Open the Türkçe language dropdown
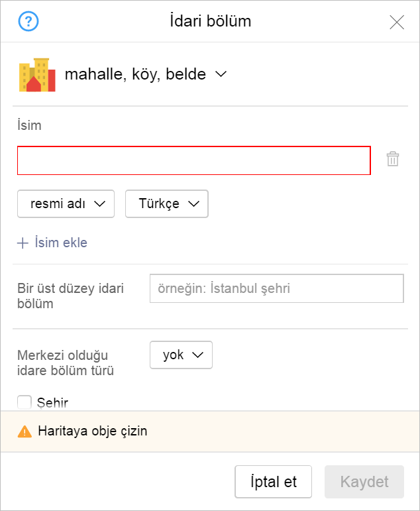The width and height of the screenshot is (420, 511). [167, 203]
